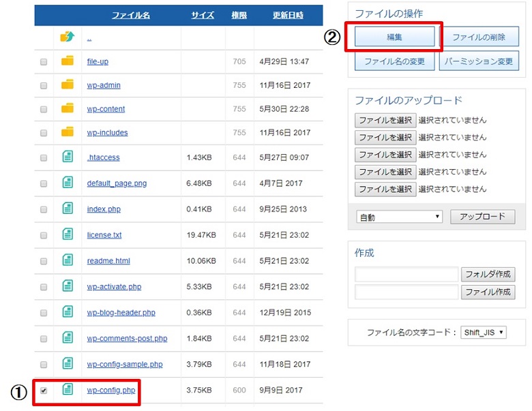The image size is (532, 411).
Task: Open the wp-config-sample.php link
Action: click(x=125, y=365)
